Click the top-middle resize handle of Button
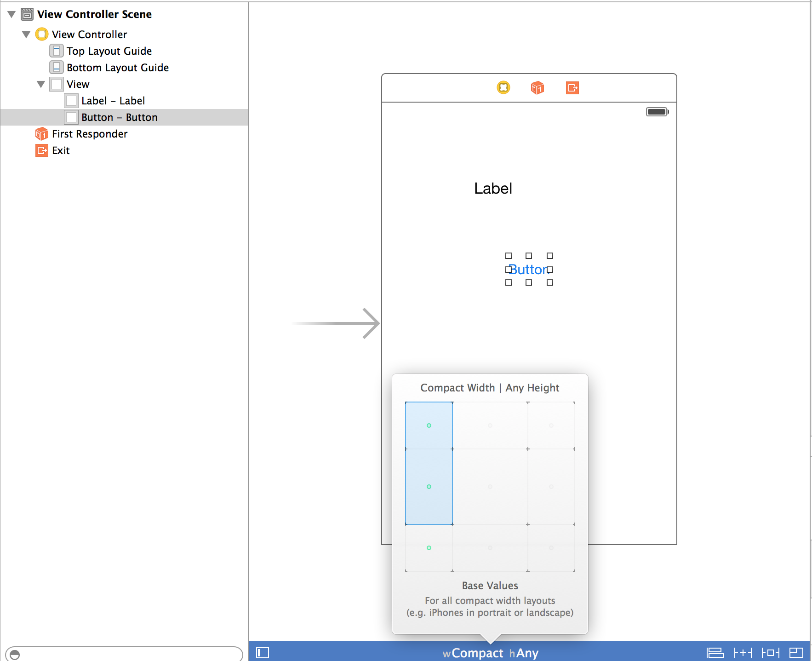The width and height of the screenshot is (812, 661). [x=529, y=256]
